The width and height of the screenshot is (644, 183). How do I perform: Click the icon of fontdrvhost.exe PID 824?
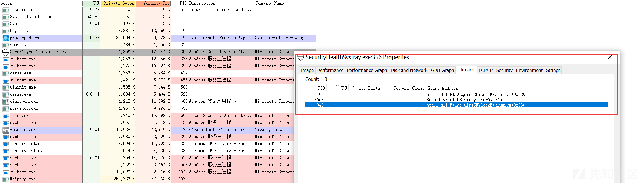coord(6,144)
